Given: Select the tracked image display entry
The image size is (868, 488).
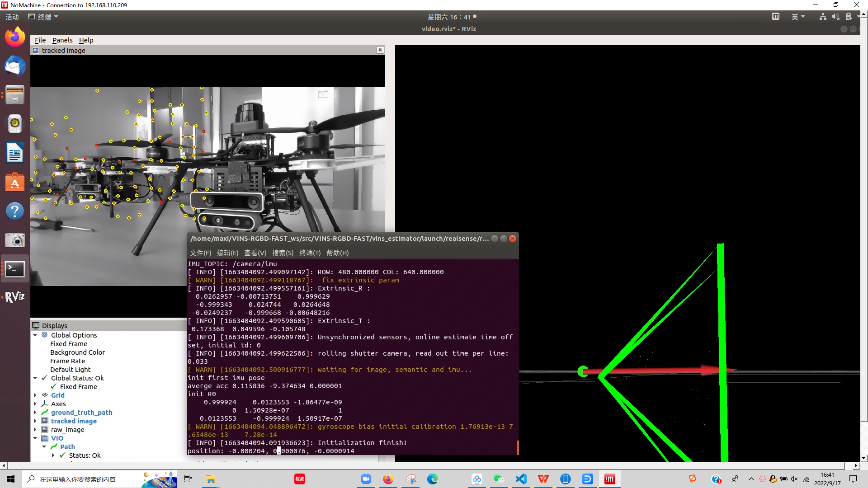Looking at the screenshot, I should pos(74,421).
